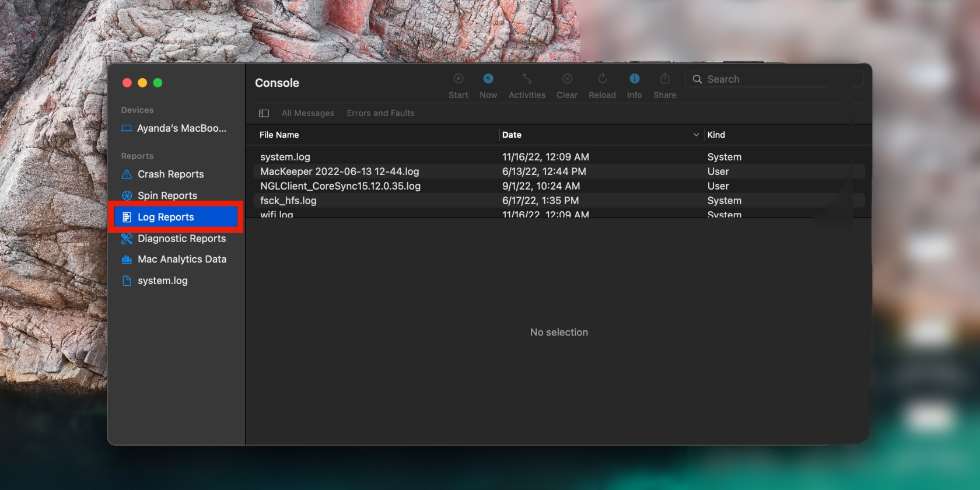The image size is (980, 490).
Task: Open the Activities toolbar icon
Action: coord(527,79)
